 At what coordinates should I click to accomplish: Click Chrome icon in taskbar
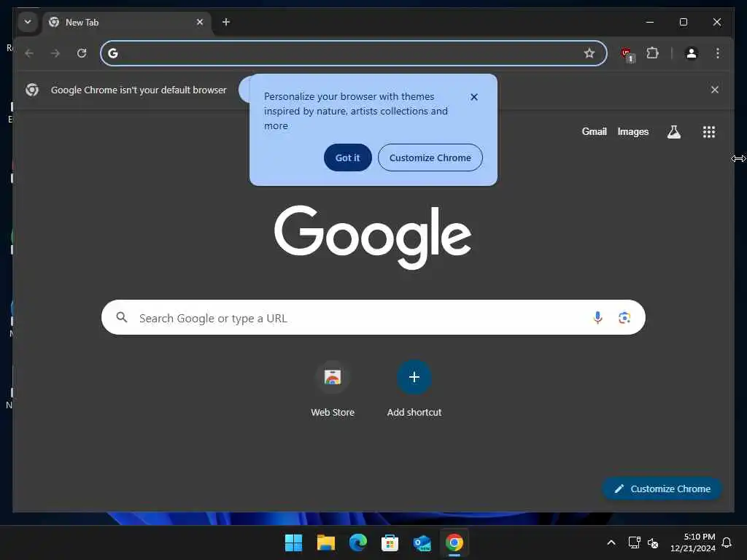[454, 542]
